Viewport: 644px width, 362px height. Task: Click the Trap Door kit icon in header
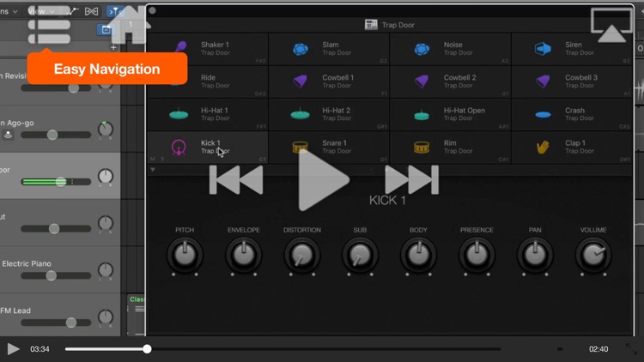click(371, 25)
